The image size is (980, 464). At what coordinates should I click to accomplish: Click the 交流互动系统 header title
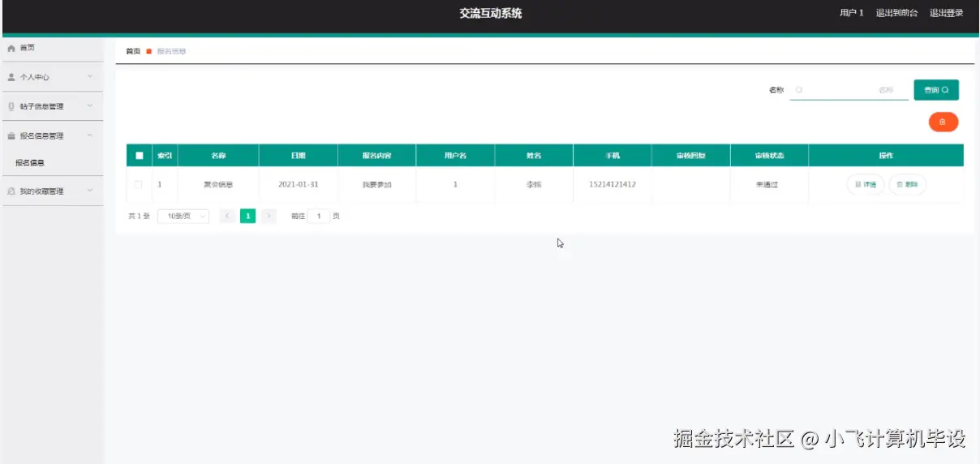click(x=491, y=13)
